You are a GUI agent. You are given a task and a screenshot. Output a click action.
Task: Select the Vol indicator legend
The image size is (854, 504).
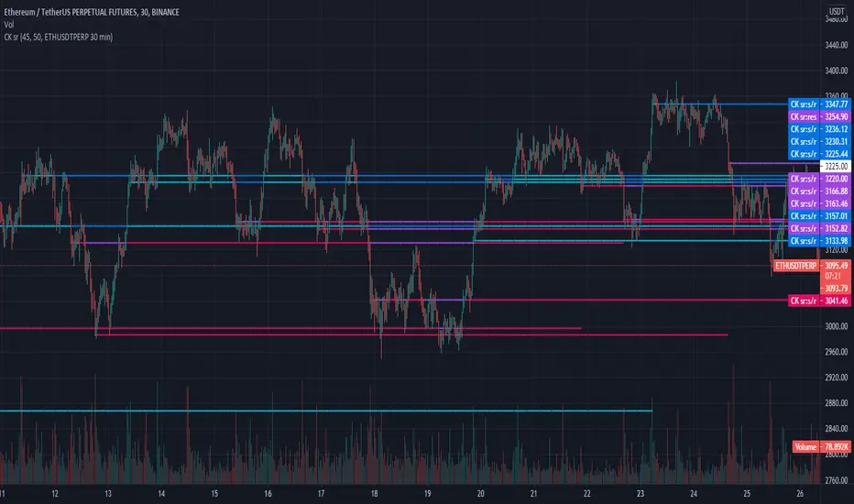click(11, 27)
